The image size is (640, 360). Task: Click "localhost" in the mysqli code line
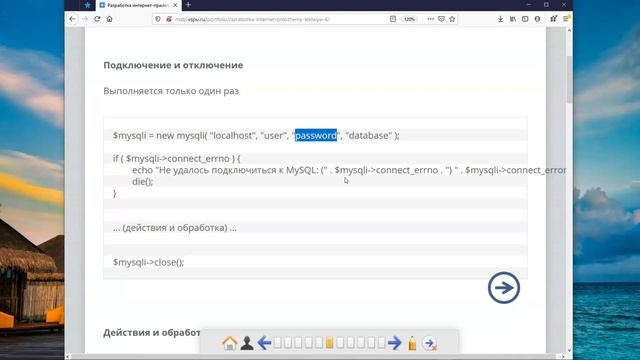(x=232, y=135)
